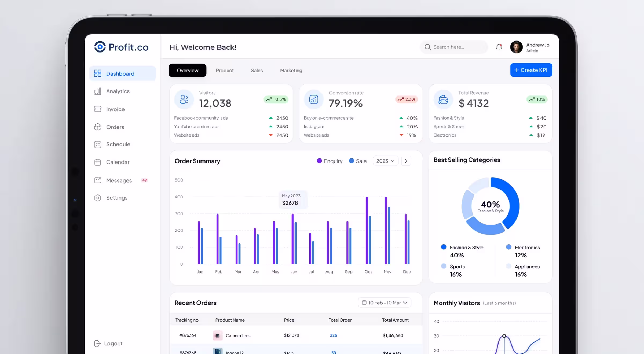Click the 10% revenue trend badge

537,99
